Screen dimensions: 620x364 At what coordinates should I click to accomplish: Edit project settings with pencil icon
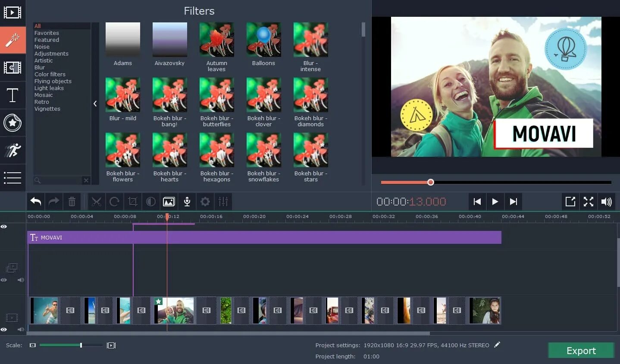[497, 345]
